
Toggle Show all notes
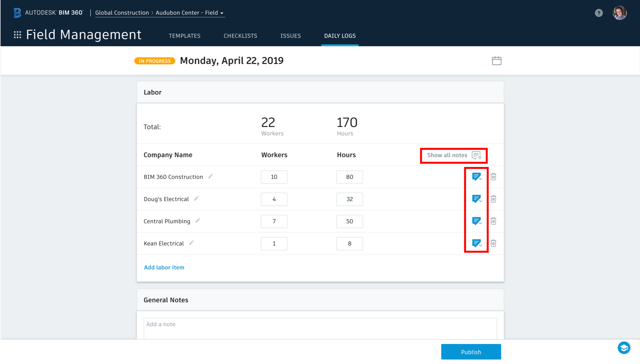point(454,155)
